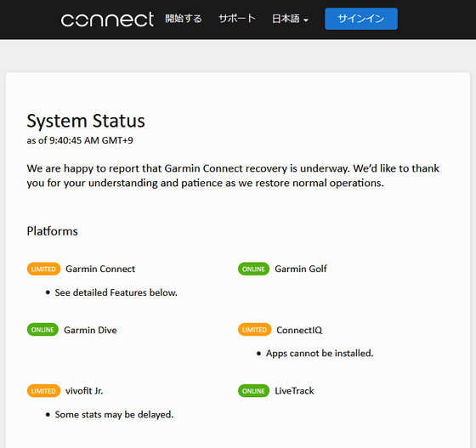This screenshot has height=448, width=476.
Task: Select the ConnectIQ platform name
Action: [x=299, y=330]
